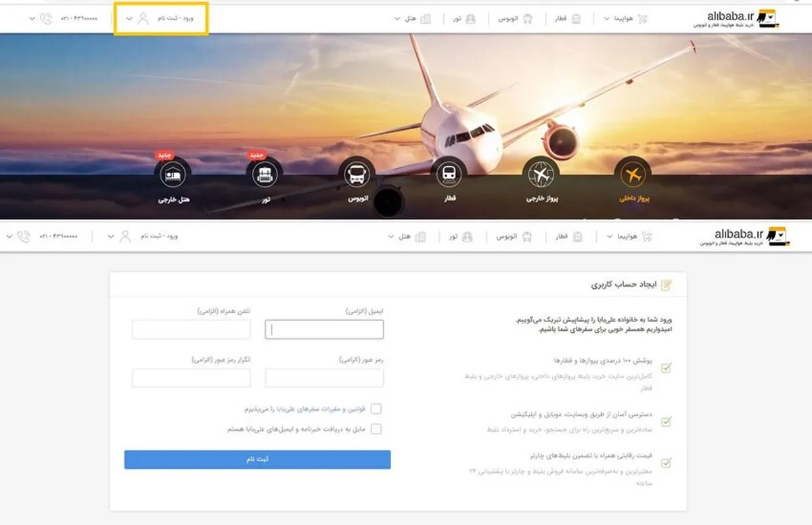This screenshot has height=525, width=812.
Task: Click the mobile phone (تلفن همراه) field
Action: click(x=191, y=329)
